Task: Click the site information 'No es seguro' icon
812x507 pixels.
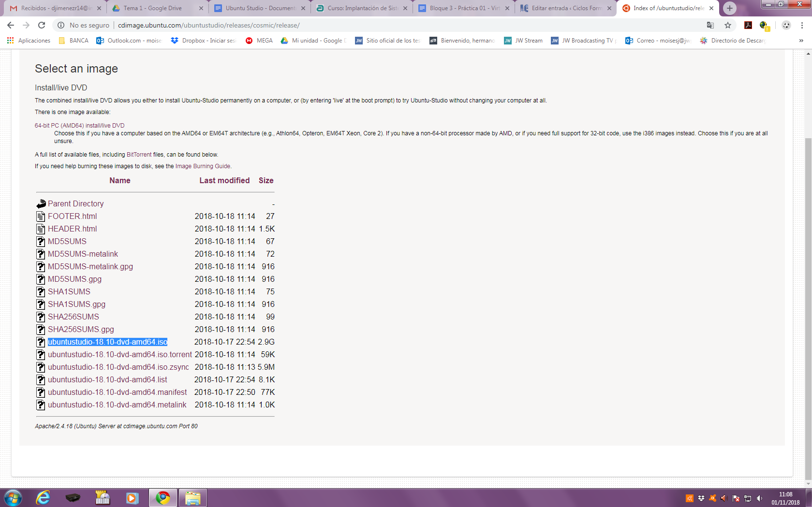Action: point(61,25)
